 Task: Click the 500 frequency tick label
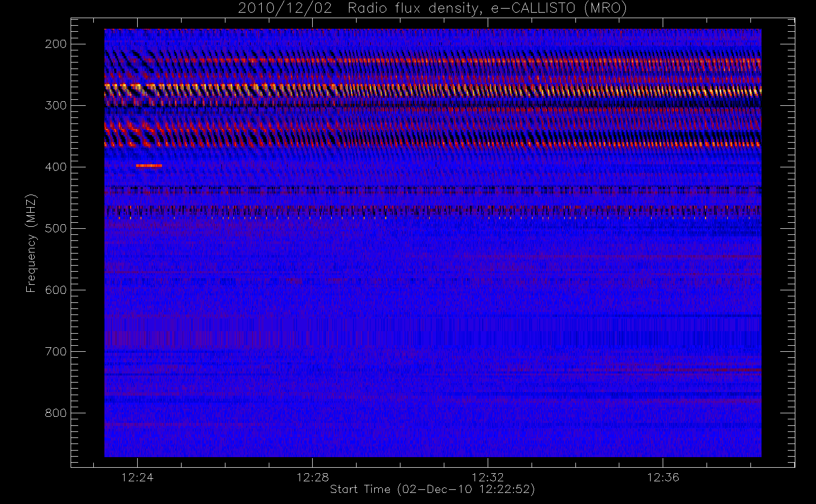(x=56, y=228)
